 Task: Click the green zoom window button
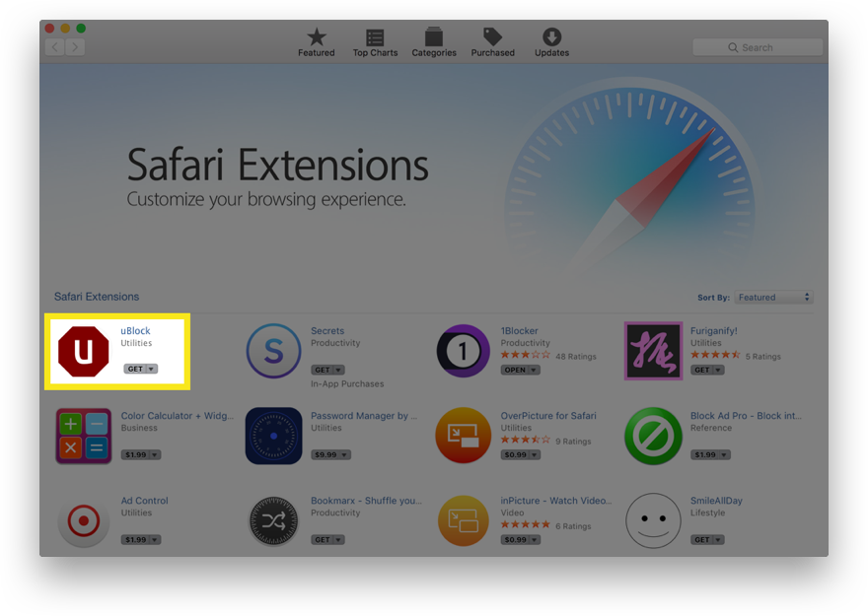coord(81,29)
